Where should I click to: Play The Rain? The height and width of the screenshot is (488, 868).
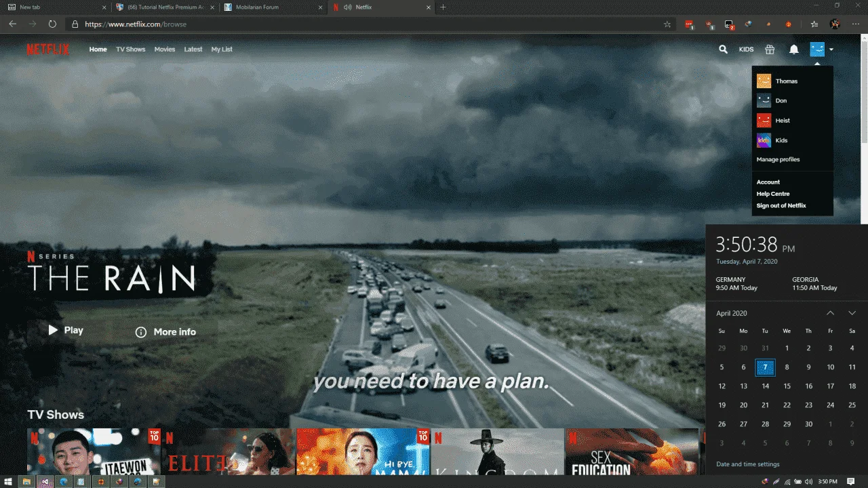66,331
